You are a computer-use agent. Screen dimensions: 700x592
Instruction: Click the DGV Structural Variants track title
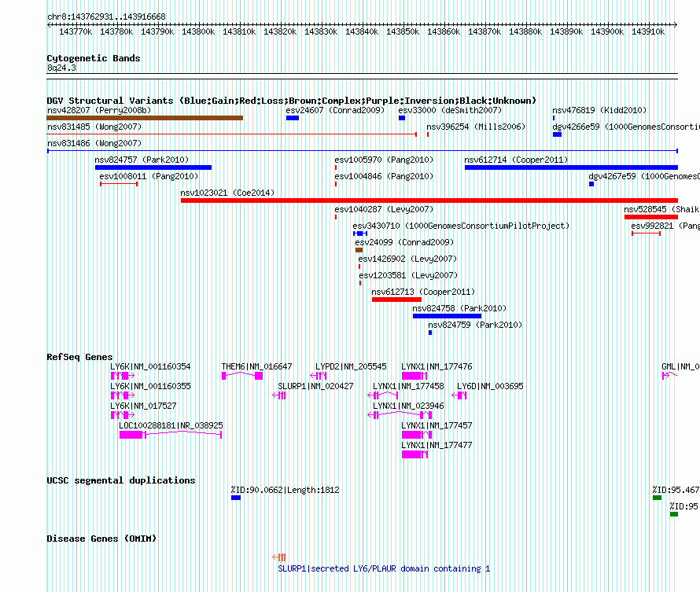point(291,101)
